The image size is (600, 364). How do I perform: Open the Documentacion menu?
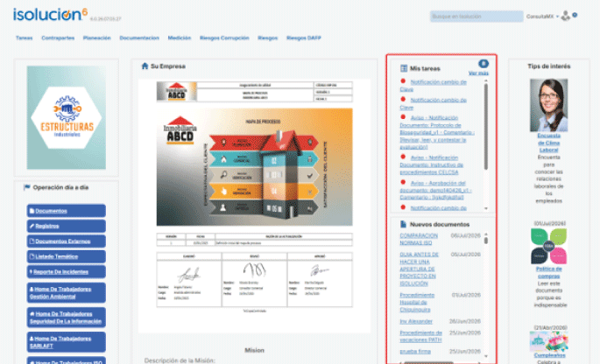click(139, 38)
